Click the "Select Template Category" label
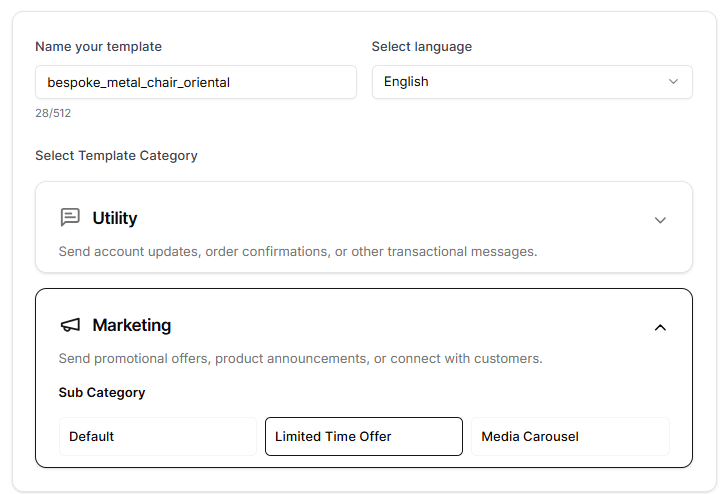 point(116,155)
